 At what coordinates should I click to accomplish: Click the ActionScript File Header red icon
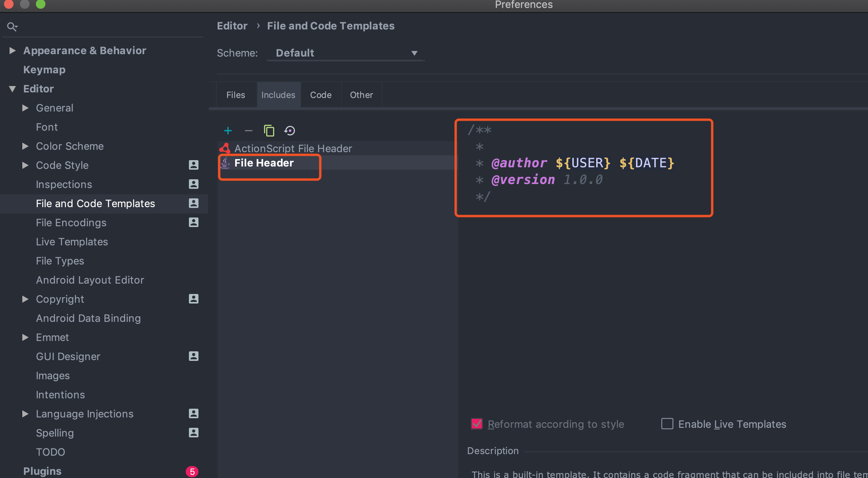225,149
